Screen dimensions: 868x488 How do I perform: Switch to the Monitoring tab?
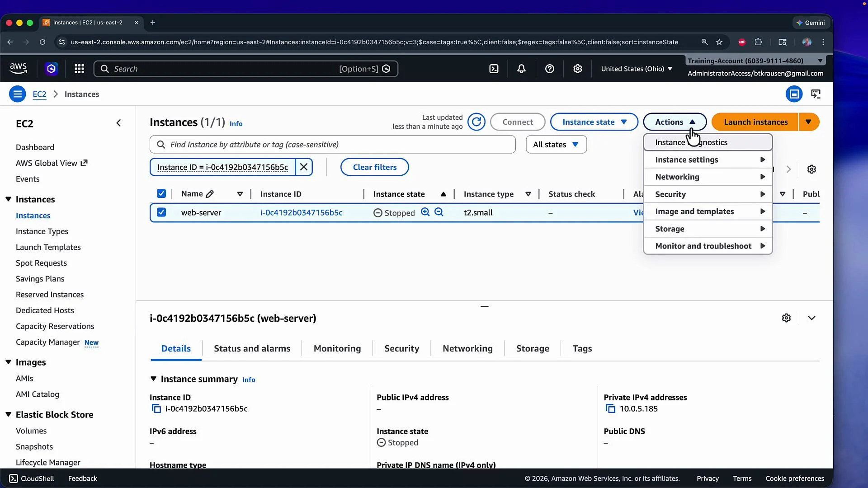(337, 348)
